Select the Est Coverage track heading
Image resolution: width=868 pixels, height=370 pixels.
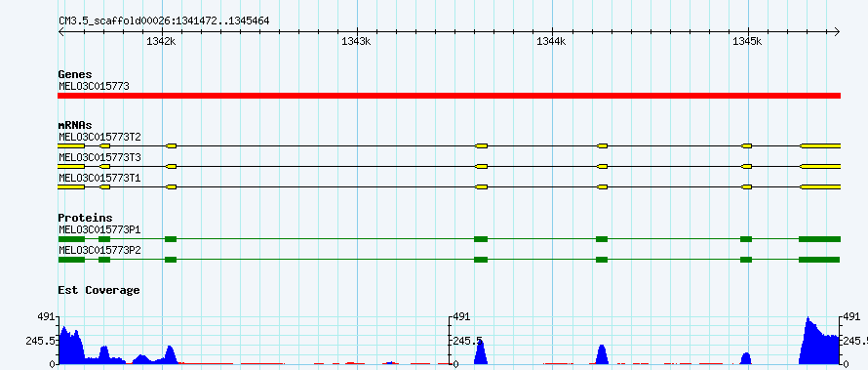coord(99,290)
